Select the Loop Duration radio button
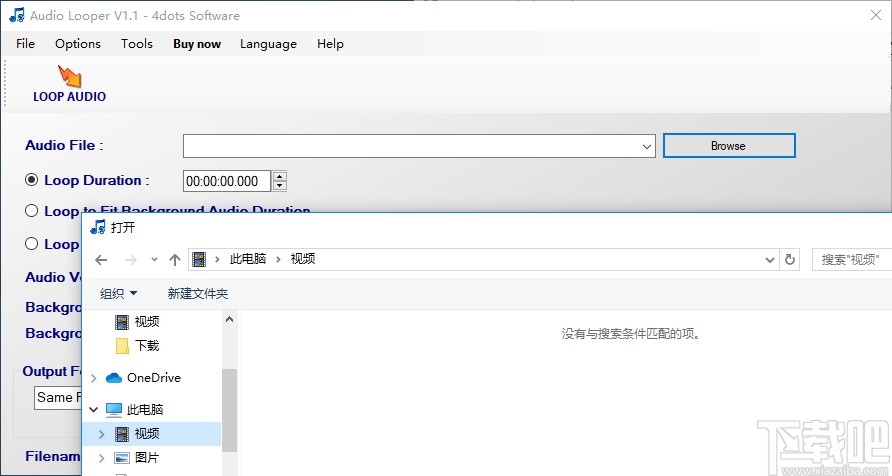Screen dimensions: 892x476 click(x=31, y=180)
